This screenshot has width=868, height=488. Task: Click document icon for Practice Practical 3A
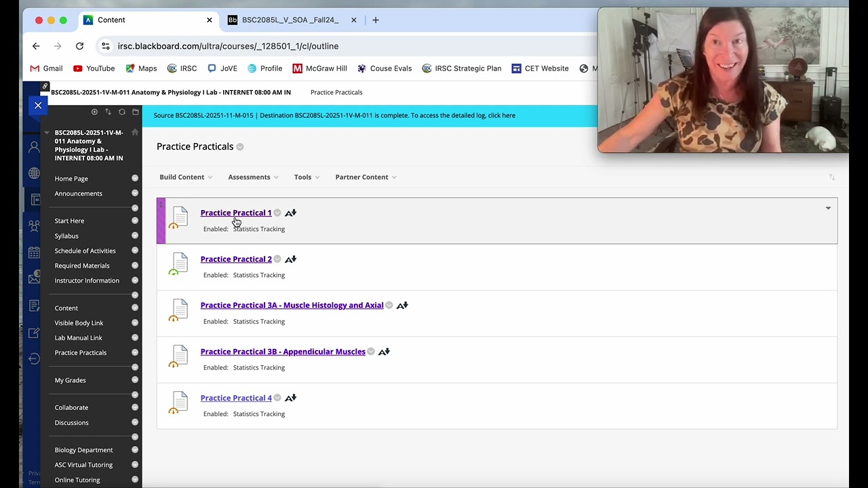[180, 310]
